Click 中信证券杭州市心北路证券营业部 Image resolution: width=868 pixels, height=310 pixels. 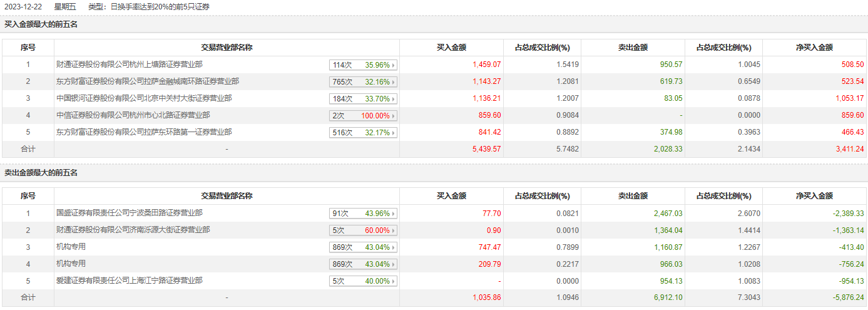click(133, 115)
